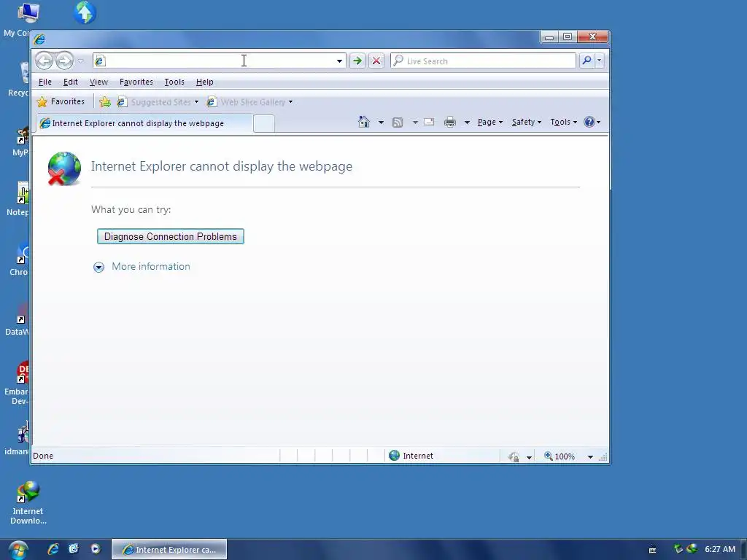
Task: Click the Home page icon
Action: (x=363, y=122)
